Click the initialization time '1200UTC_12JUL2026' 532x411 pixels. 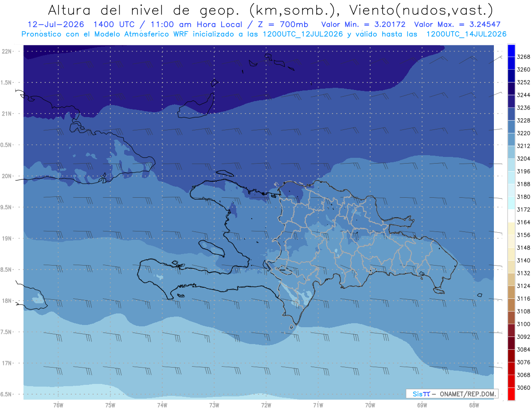pos(303,34)
